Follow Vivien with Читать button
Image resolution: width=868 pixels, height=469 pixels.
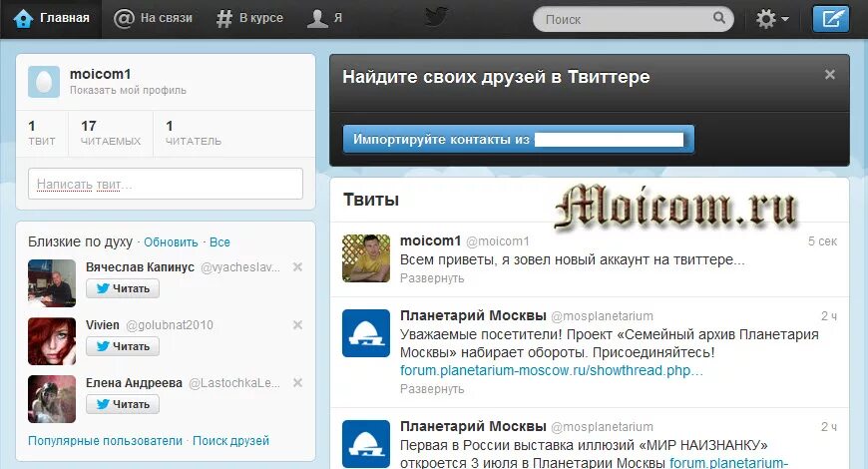123,346
